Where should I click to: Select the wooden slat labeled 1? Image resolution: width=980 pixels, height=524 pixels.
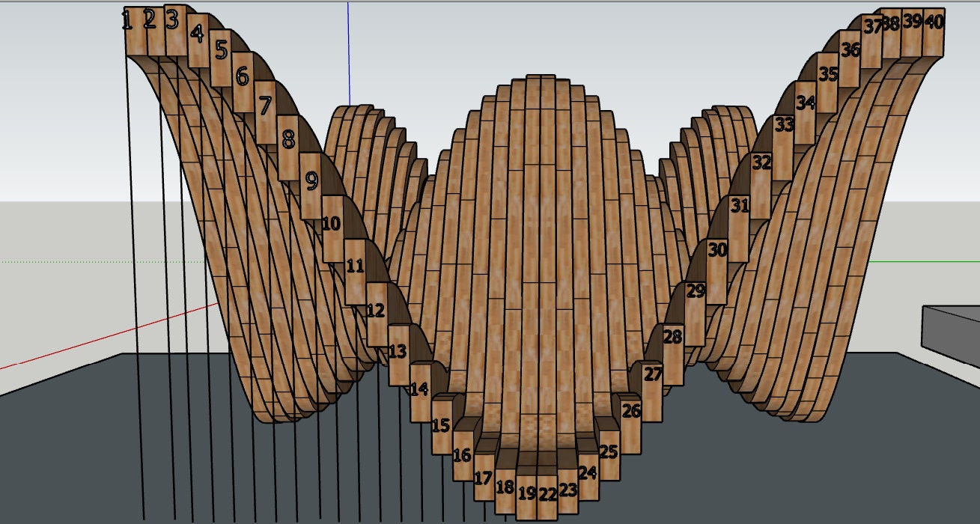(x=134, y=30)
